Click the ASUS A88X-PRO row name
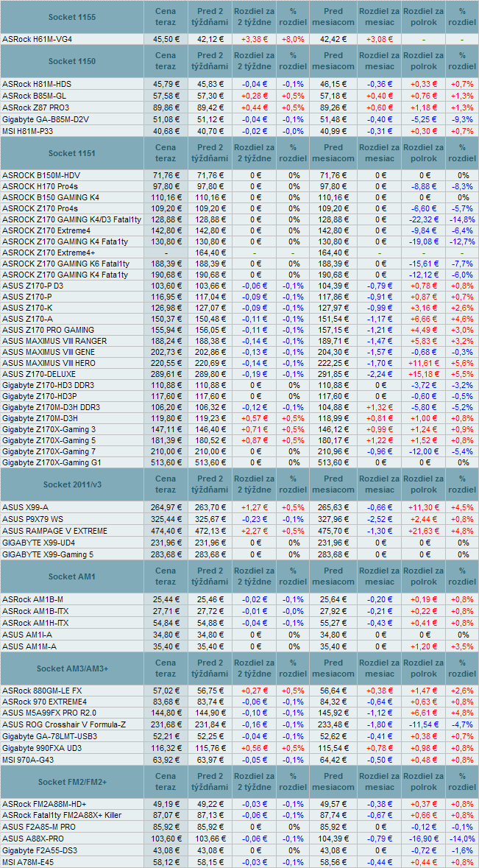The image size is (479, 868). [x=33, y=838]
